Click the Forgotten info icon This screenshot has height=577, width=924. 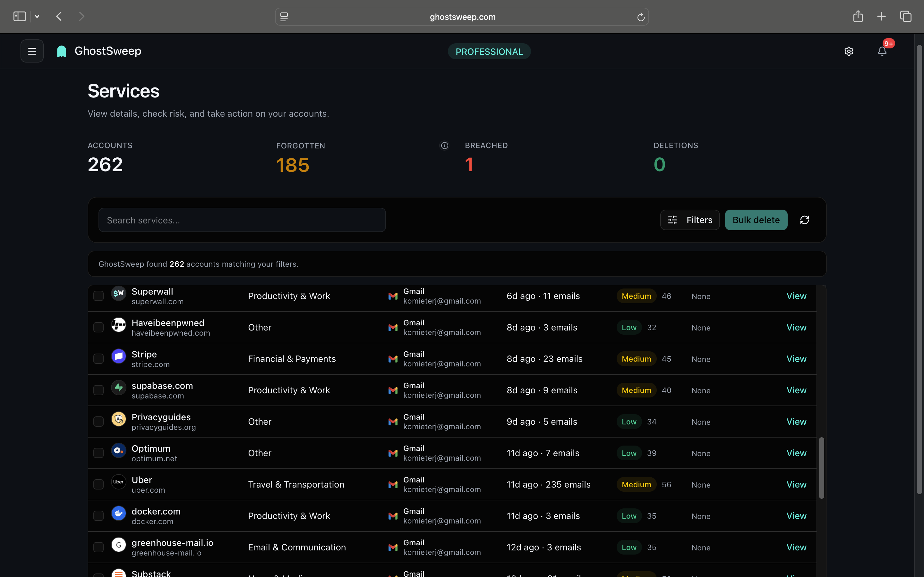444,146
